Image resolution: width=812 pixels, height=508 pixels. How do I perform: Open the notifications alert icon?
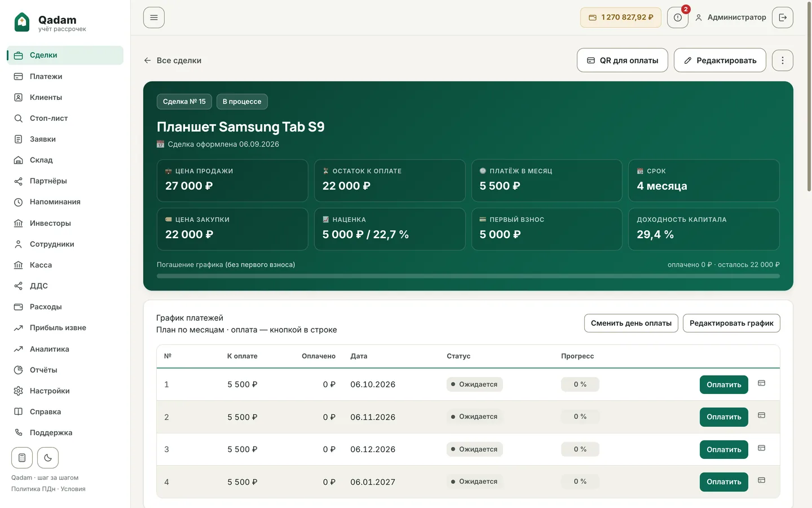point(678,17)
